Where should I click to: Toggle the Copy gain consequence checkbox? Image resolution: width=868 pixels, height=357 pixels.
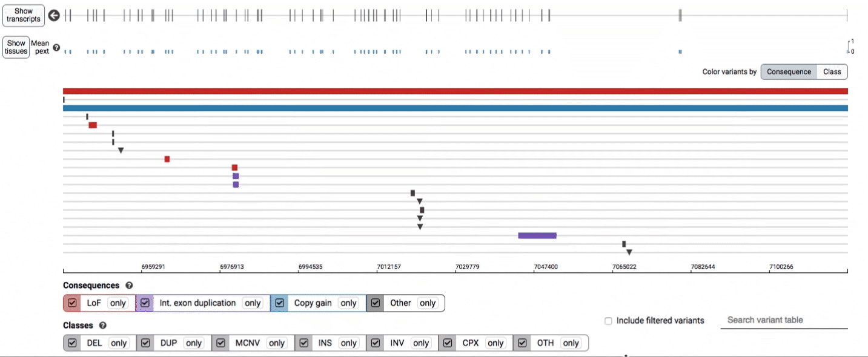(279, 303)
